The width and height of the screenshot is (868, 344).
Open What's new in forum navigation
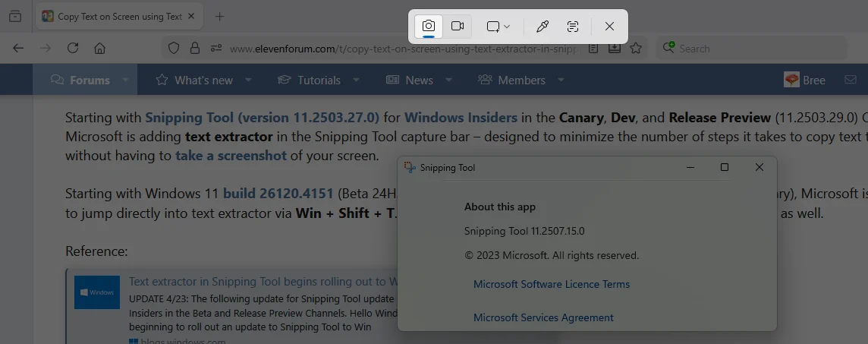pos(194,80)
